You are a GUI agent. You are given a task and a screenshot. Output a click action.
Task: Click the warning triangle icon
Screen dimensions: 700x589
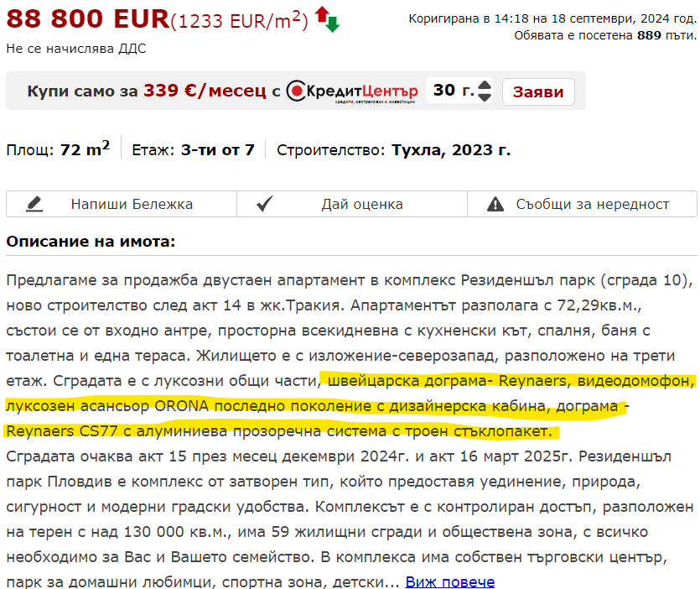(x=495, y=204)
